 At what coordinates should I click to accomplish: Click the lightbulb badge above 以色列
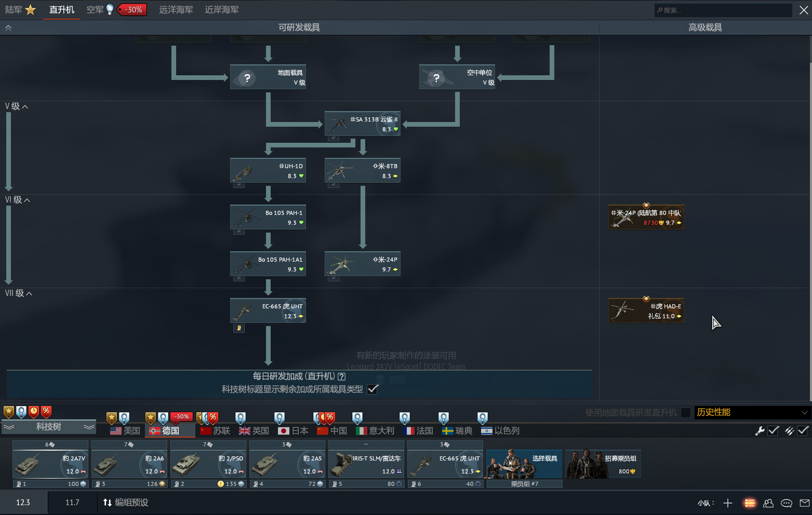(483, 418)
